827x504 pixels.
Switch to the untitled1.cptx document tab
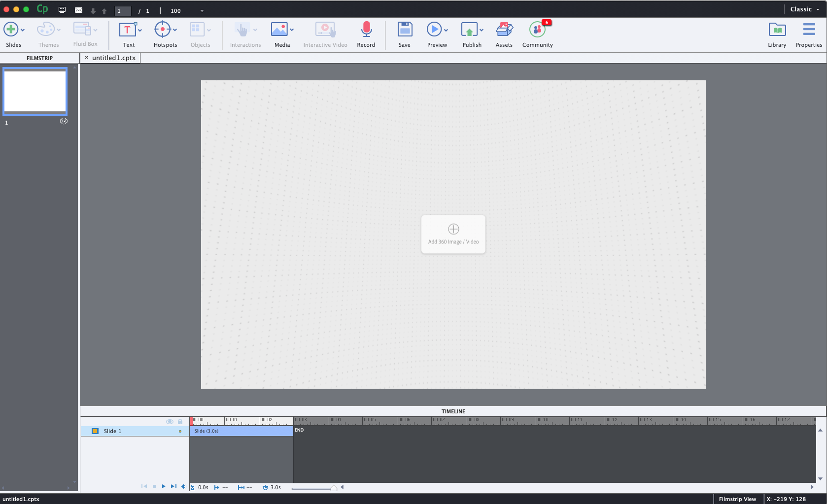(114, 58)
